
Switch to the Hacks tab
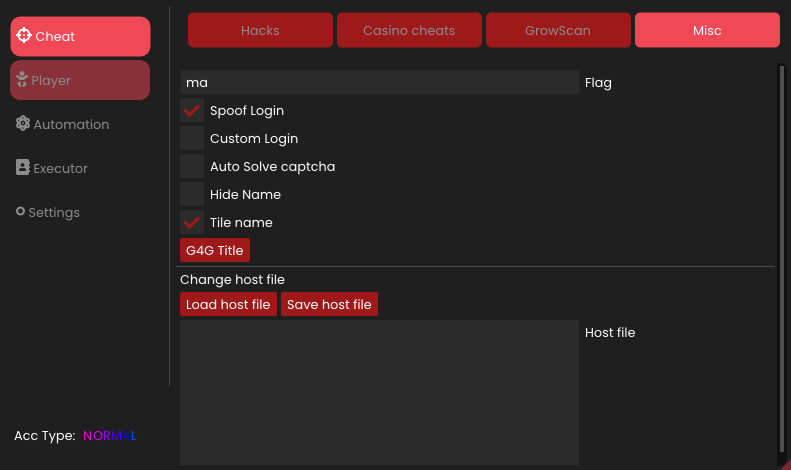click(260, 30)
